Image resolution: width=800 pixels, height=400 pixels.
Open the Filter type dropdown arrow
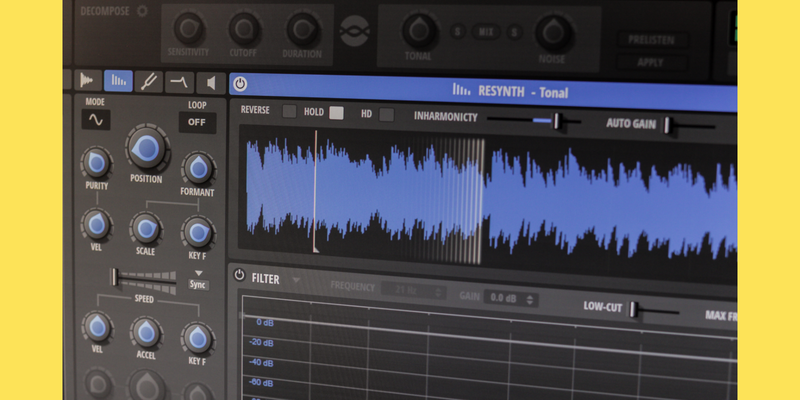pos(296,279)
